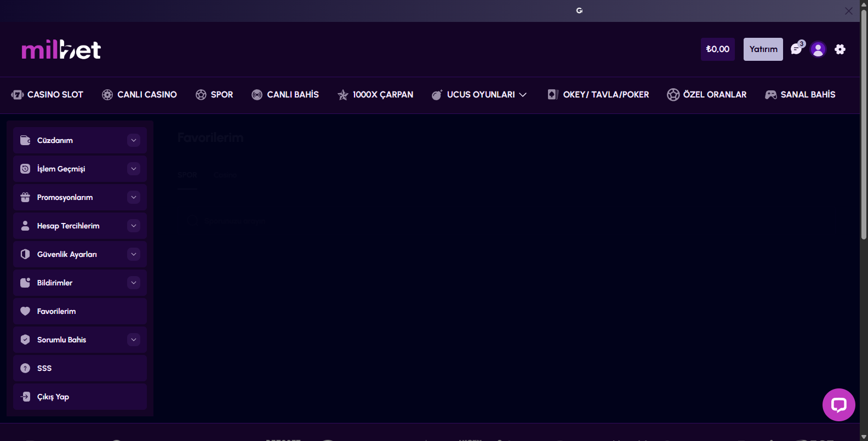
Task: Expand the Güvenlik Ayarları chevron
Action: 134,254
